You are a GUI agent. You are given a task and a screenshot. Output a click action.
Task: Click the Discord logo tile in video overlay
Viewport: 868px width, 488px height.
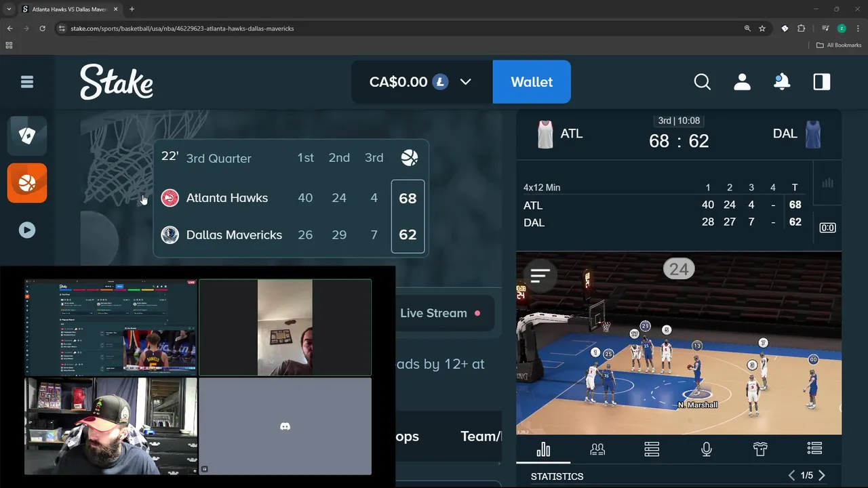coord(285,426)
